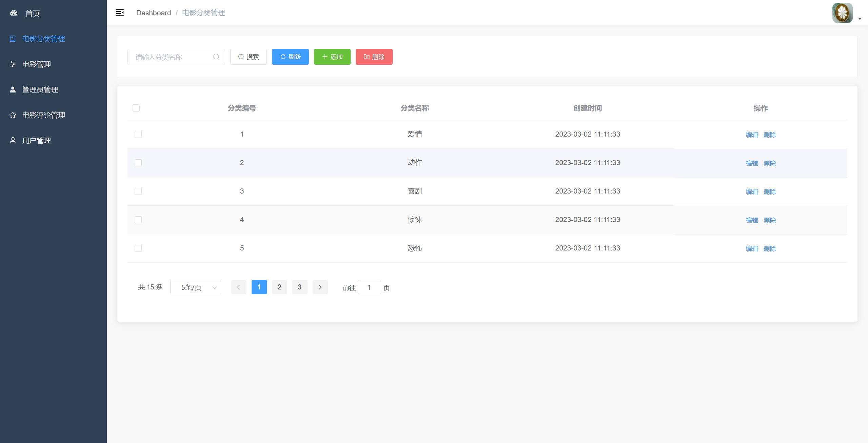Click the magnifier icon inside search field
The image size is (868, 443).
pos(216,57)
